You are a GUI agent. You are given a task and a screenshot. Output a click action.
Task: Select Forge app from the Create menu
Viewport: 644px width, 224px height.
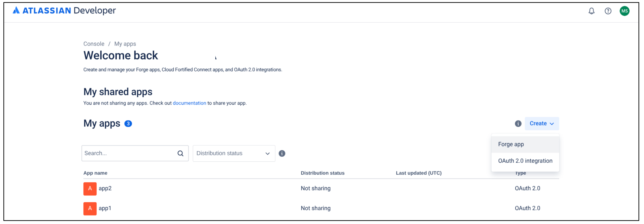coord(511,144)
